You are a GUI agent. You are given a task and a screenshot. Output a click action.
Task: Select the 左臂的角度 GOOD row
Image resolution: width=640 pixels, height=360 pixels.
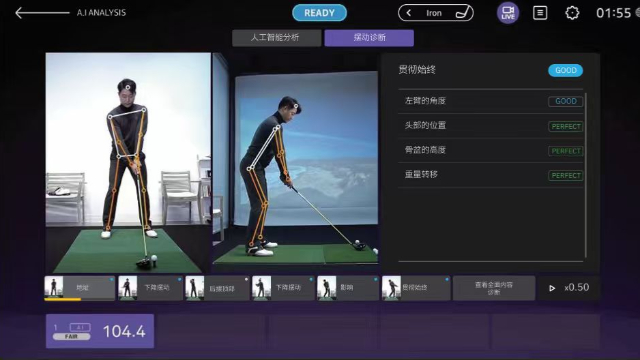[491, 101]
